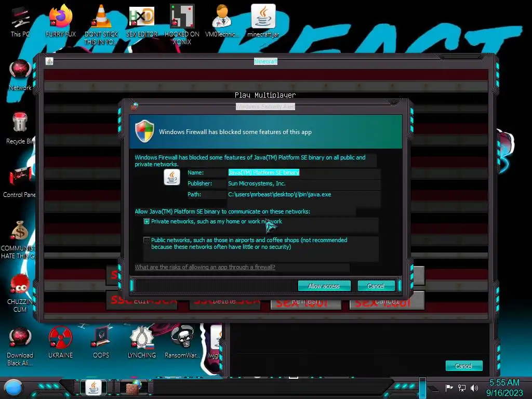
Task: Open the red CHUZZIN desktop icon
Action: [20, 293]
